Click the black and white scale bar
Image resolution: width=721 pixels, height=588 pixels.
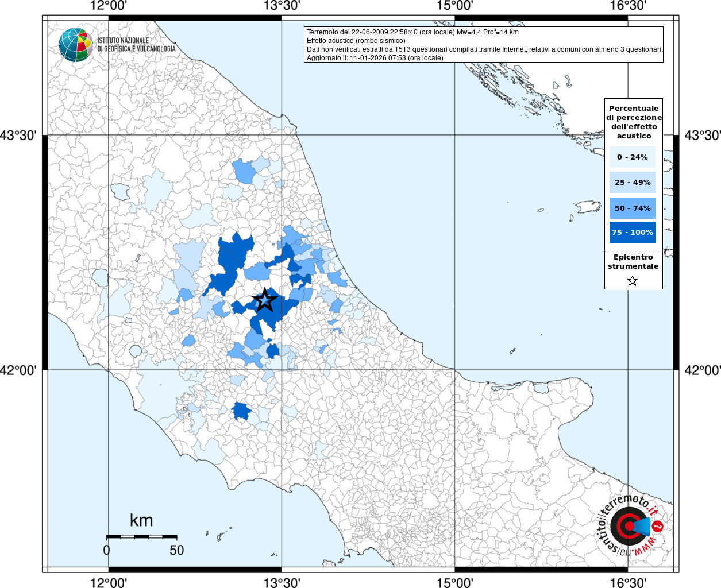[x=141, y=536]
